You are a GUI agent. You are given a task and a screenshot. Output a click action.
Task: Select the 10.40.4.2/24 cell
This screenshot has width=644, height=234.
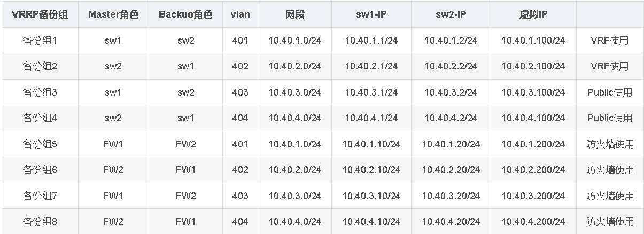(451, 118)
